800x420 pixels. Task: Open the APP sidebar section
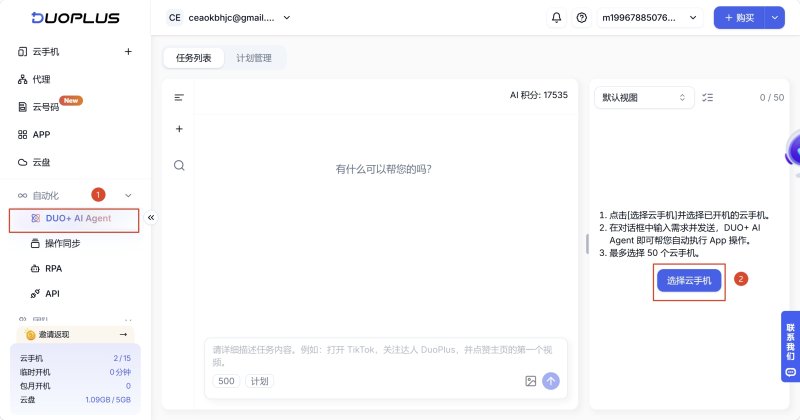[41, 134]
